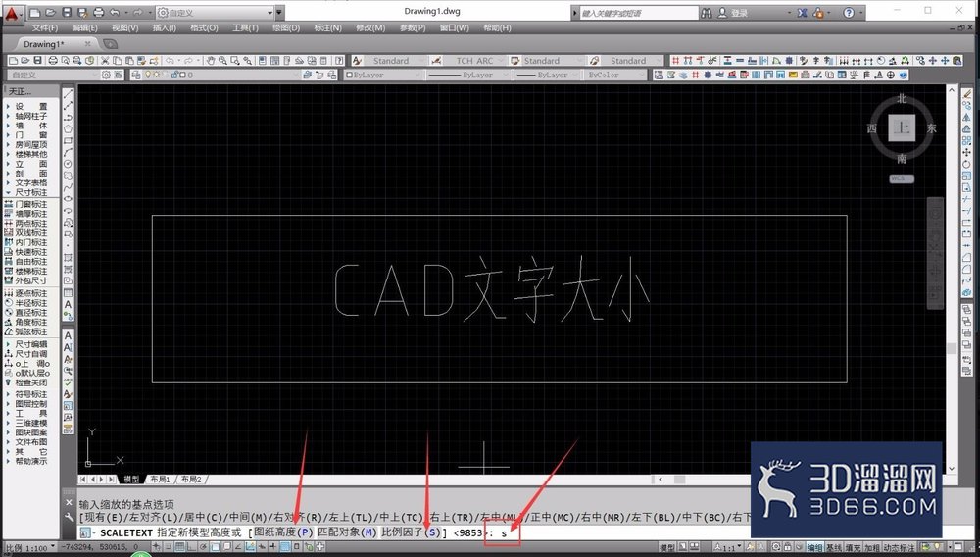Open workspace 自定义 dropdown in title bar
The width and height of the screenshot is (980, 557).
tap(216, 13)
